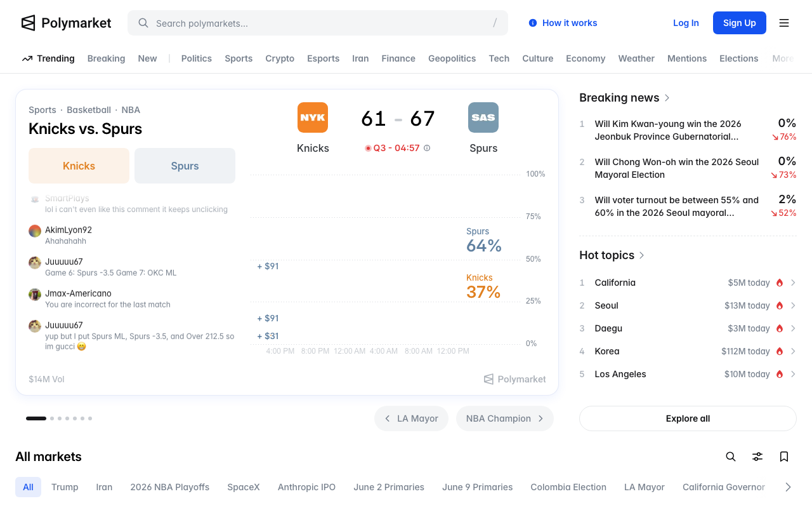
Task: Click the NBA breadcrumb
Action: point(131,110)
